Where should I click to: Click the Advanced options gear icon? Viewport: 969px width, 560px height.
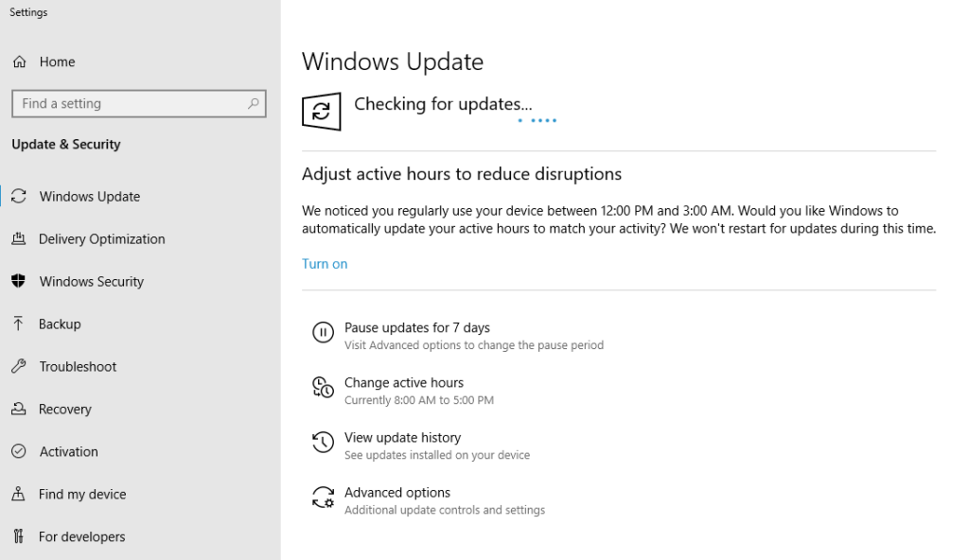click(x=323, y=499)
